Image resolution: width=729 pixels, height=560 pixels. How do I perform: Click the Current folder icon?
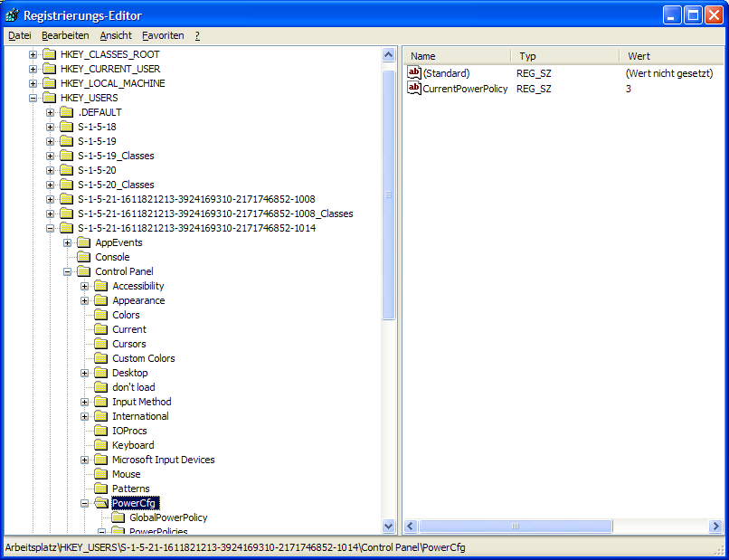(x=101, y=328)
